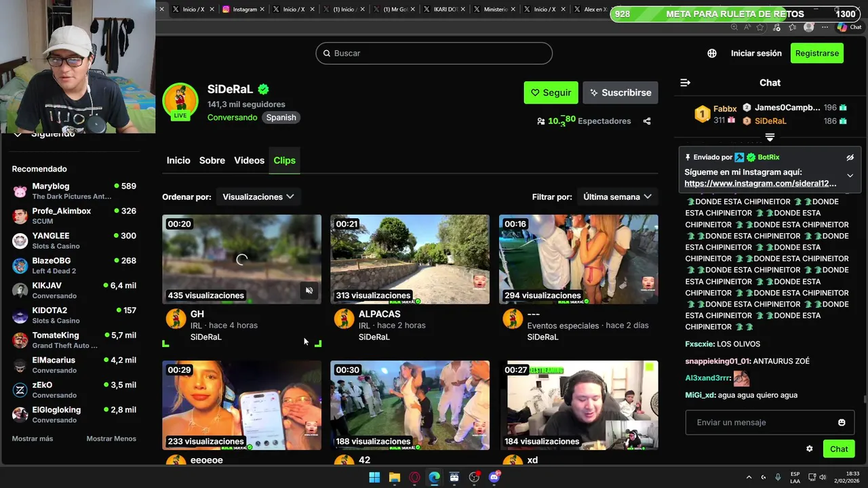Screen dimensions: 868x488
Task: Click the Enviar un mensaje input
Action: pyautogui.click(x=770, y=422)
